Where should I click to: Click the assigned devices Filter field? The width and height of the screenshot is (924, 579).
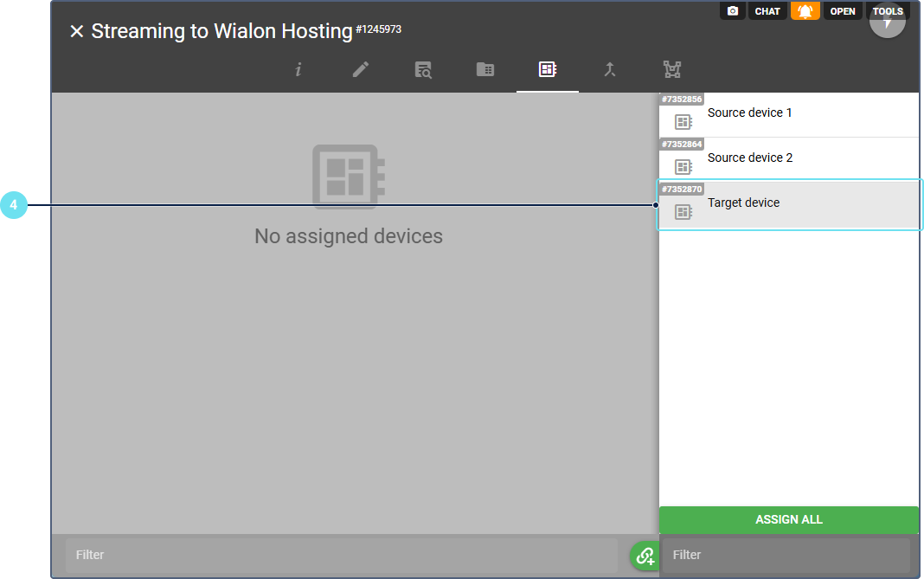(x=341, y=555)
